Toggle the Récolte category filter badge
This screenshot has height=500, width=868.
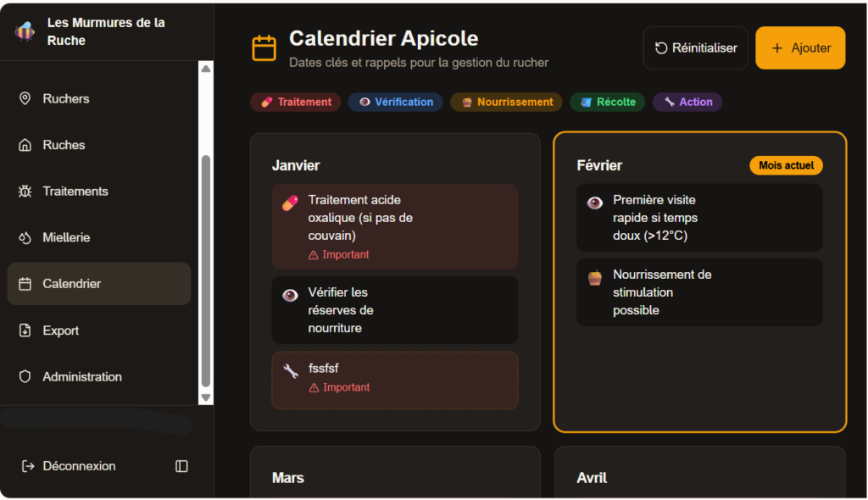pos(607,102)
